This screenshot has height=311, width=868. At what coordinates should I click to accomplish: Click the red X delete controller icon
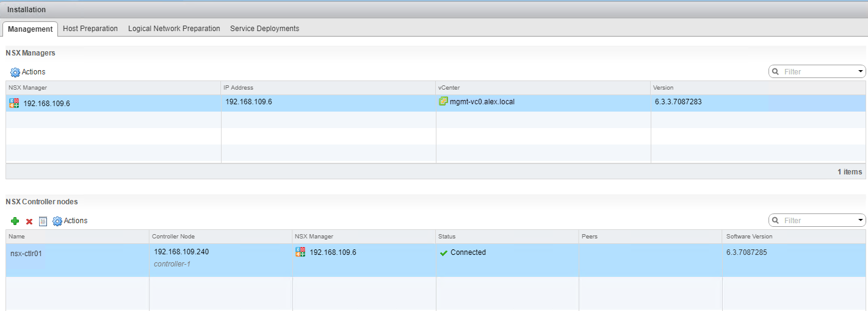pos(29,221)
